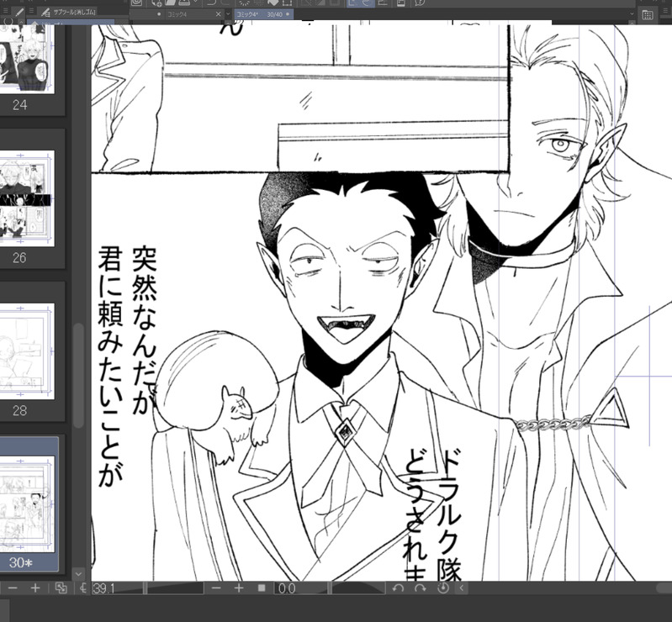Zoom in with the plus button
Image resolution: width=672 pixels, height=622 pixels.
35,588
